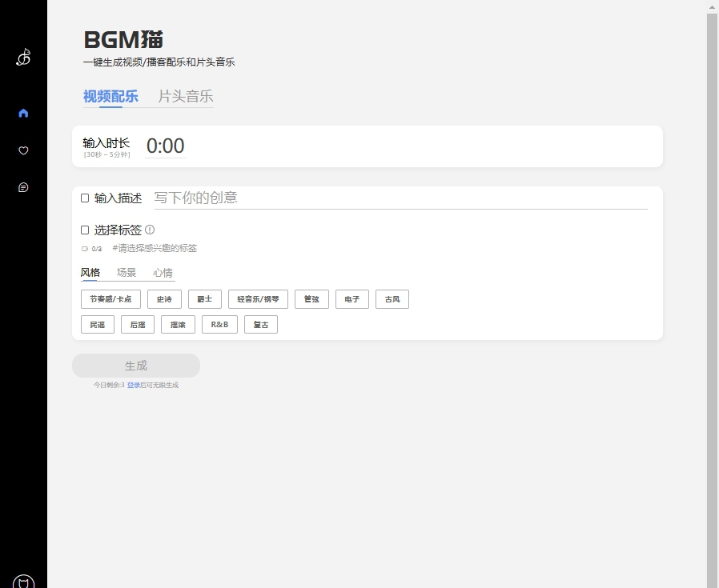Click the vertical scrollbar up arrow
Viewport: 719px width, 588px height.
click(x=713, y=6)
